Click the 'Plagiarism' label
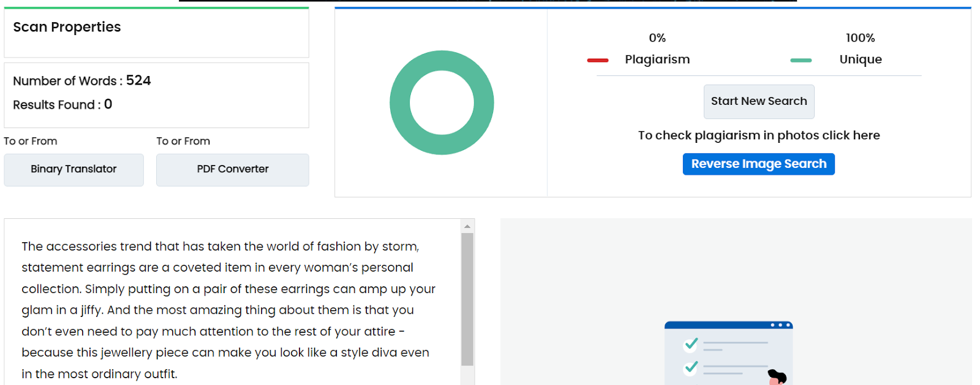The image size is (980, 385). pos(657,59)
